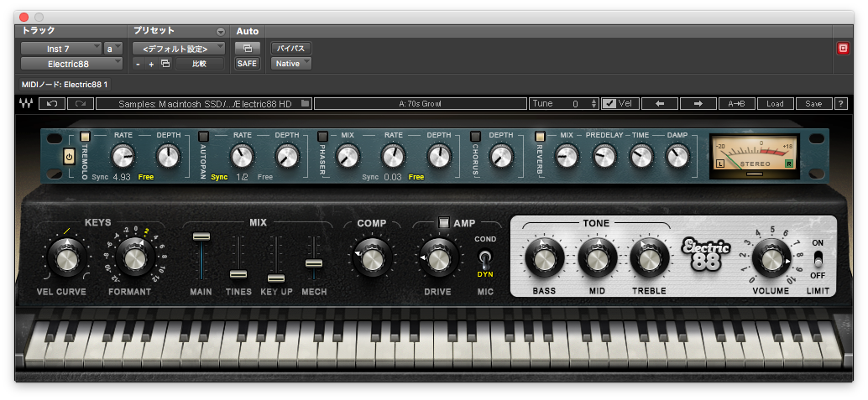Screen dimensions: 868x400
Task: Enable the Tremolo effect
Action: coord(85,136)
